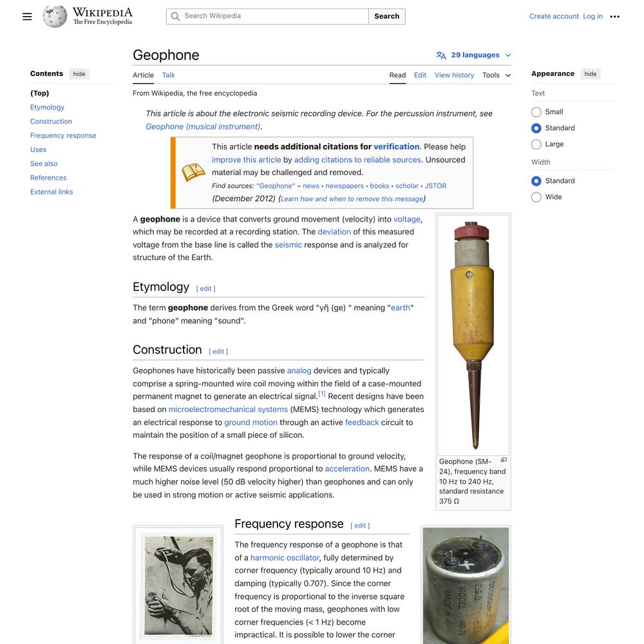Viewport: 644px width, 644px height.
Task: Click the Log in link
Action: 592,17
